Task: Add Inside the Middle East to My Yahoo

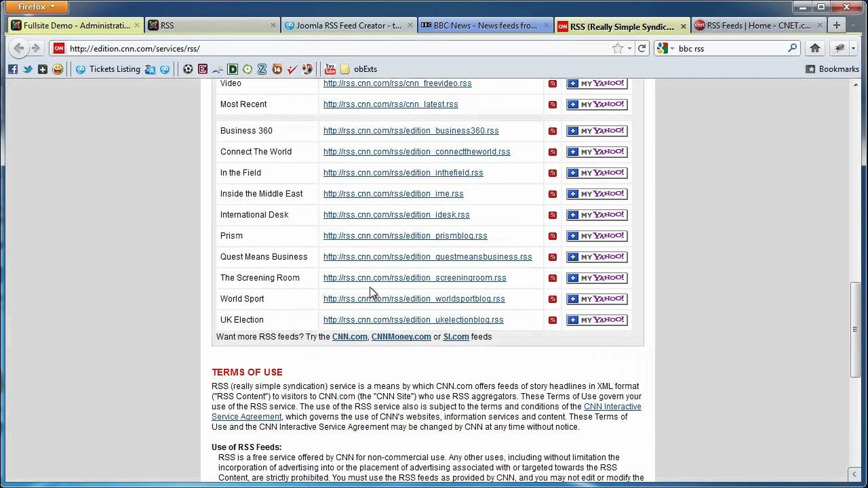Action: click(x=597, y=194)
